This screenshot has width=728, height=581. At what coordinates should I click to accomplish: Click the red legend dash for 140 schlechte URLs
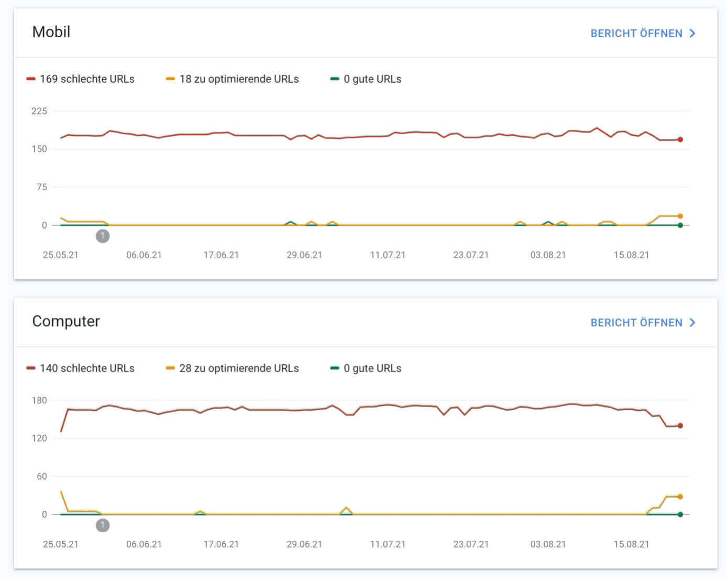[31, 368]
